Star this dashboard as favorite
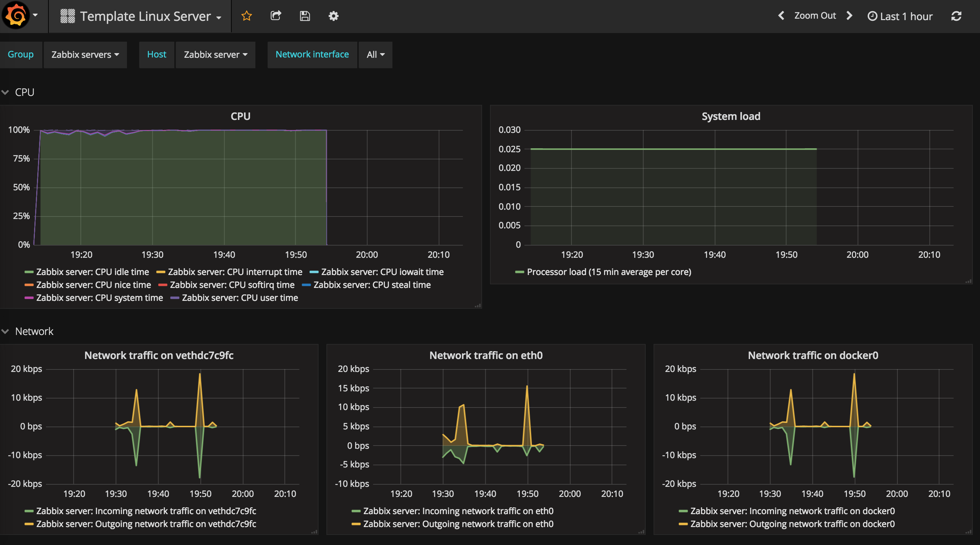This screenshot has height=545, width=980. pos(246,16)
